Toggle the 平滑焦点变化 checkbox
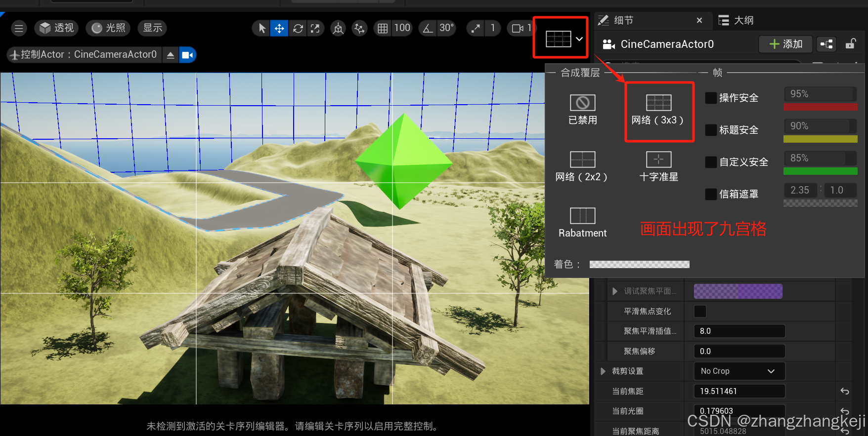 tap(700, 311)
